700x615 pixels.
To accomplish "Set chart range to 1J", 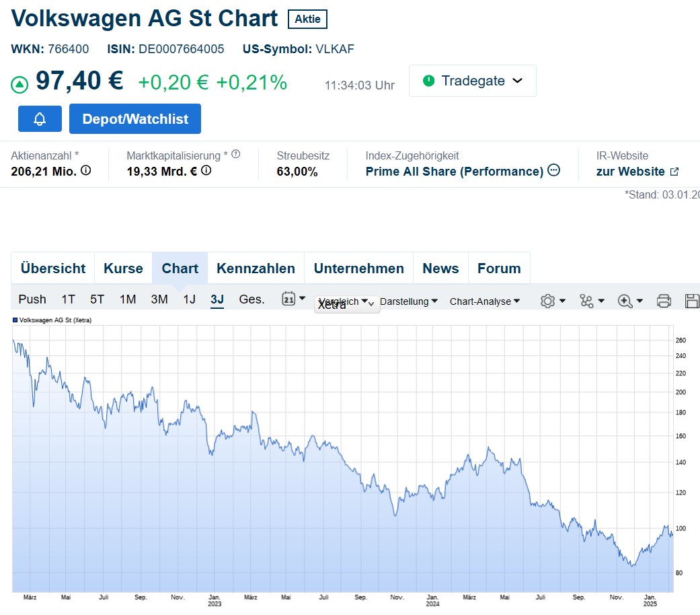I will coord(189,299).
